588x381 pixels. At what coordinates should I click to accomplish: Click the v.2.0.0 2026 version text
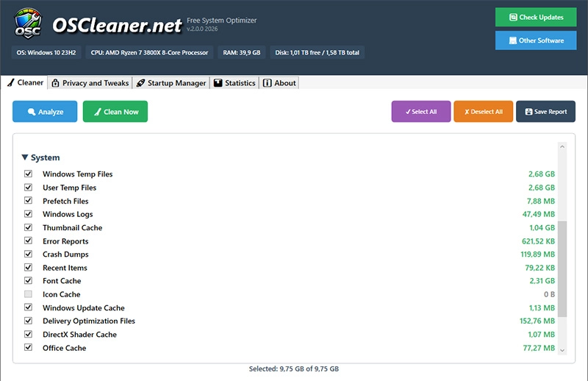pyautogui.click(x=202, y=29)
